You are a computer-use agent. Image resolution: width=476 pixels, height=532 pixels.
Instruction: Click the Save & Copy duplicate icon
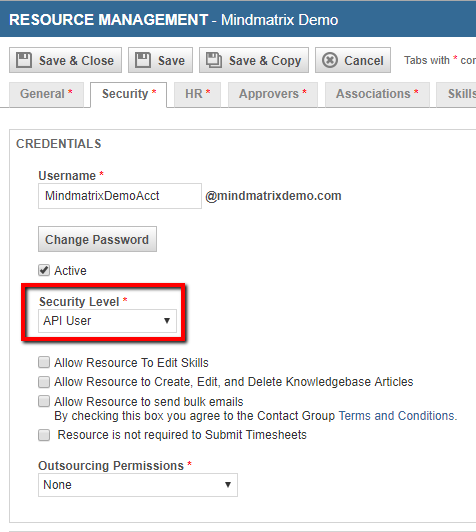point(214,60)
